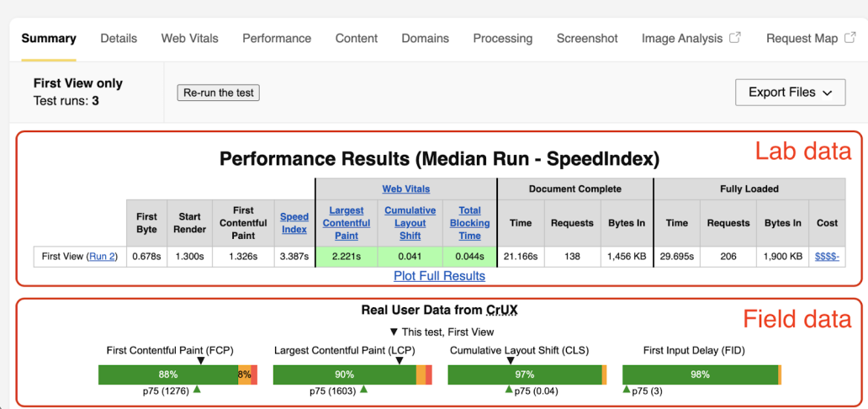Click the 206 requests cell
The height and width of the screenshot is (409, 868).
pos(728,257)
